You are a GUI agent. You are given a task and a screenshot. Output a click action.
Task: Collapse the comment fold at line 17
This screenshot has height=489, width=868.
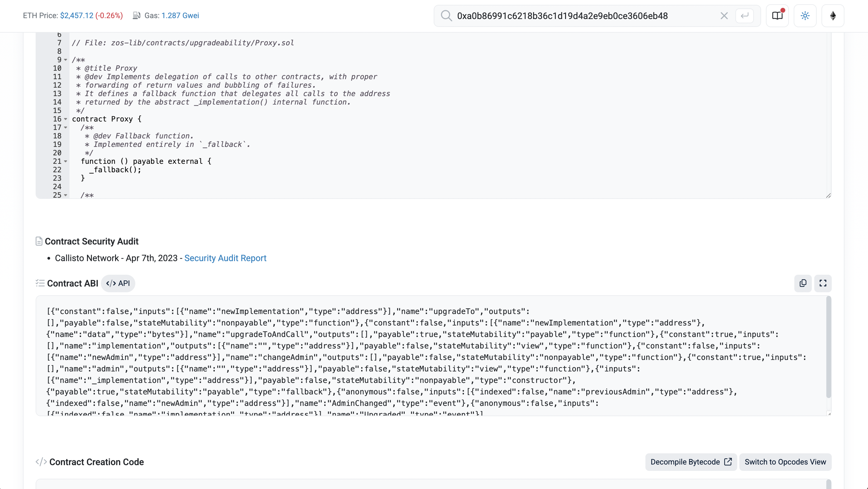66,128
